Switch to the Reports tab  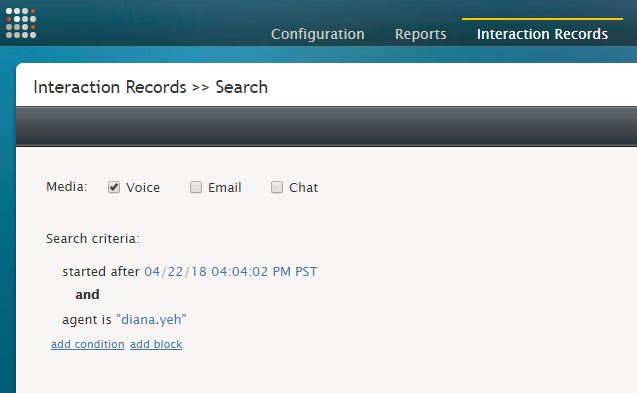[x=420, y=34]
